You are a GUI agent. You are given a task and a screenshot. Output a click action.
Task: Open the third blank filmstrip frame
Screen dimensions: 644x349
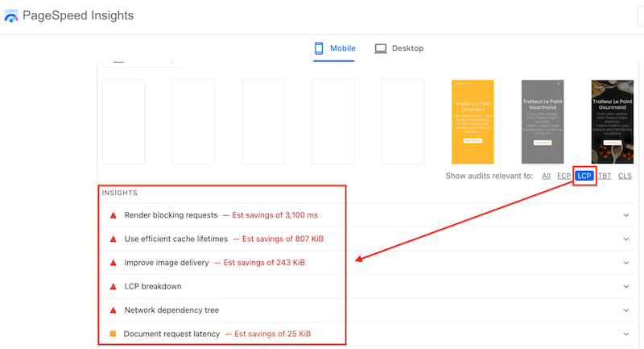263,122
